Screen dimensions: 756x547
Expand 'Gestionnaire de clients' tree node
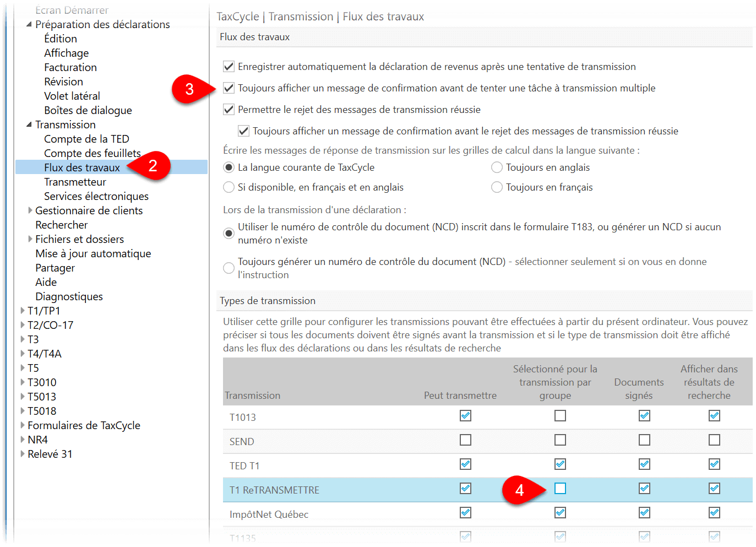click(30, 210)
